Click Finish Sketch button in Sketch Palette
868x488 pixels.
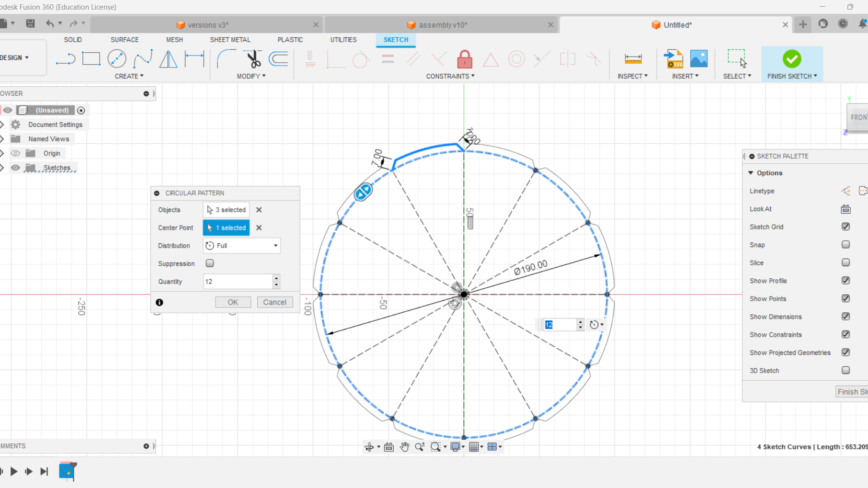[852, 392]
